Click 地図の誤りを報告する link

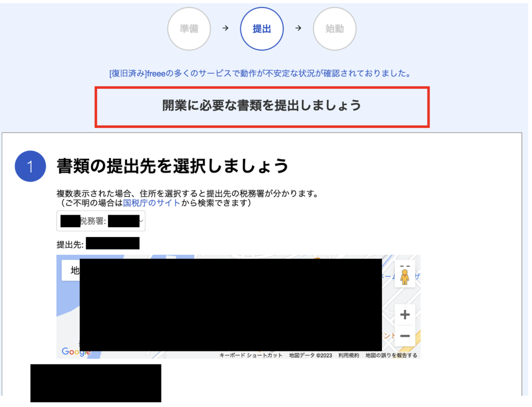pos(391,356)
